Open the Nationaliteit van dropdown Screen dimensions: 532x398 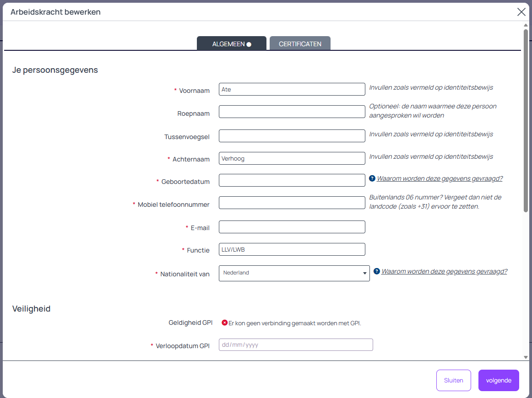[x=294, y=273]
